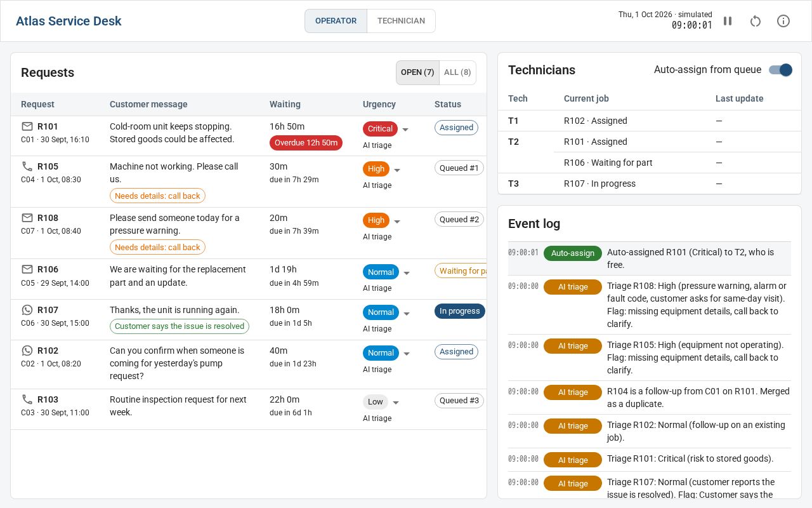Disable the Auto-assign from queue switch

[x=780, y=70]
